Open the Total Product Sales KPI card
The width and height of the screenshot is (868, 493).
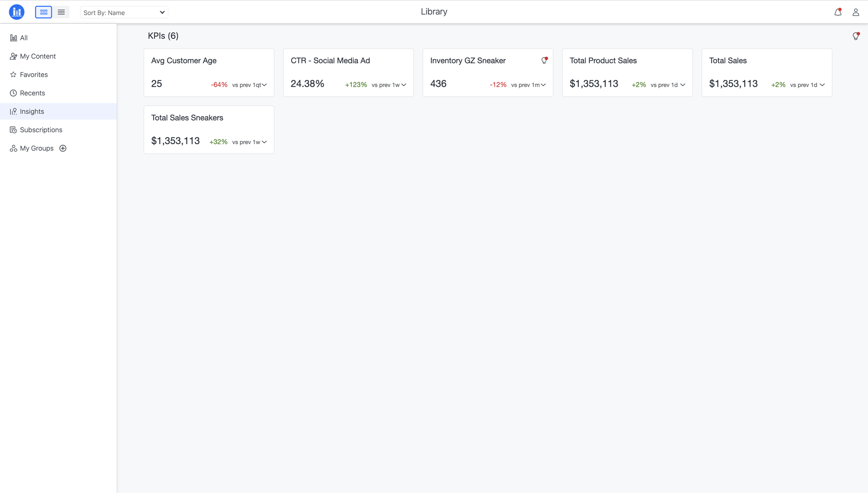tap(603, 61)
